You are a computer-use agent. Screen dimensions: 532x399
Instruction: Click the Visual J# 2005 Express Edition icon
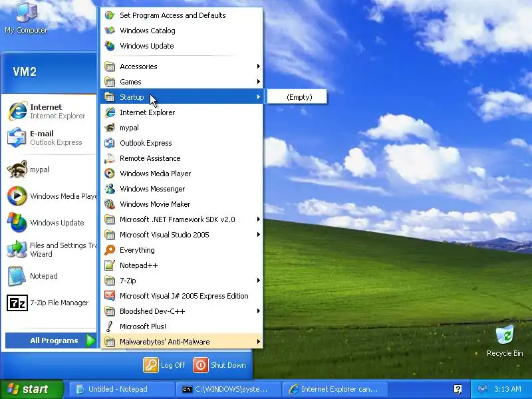click(110, 296)
